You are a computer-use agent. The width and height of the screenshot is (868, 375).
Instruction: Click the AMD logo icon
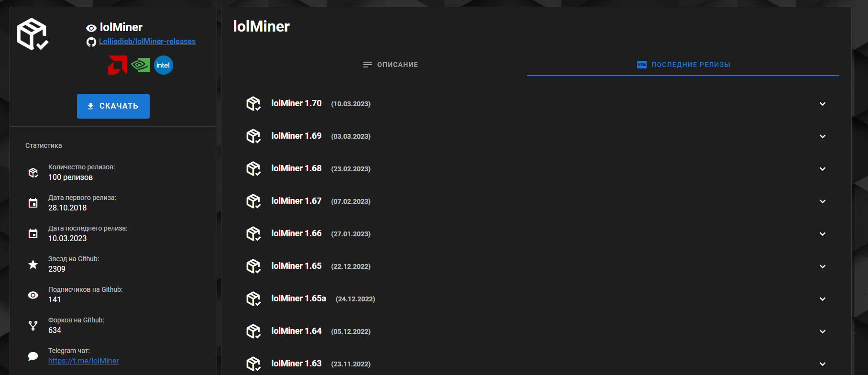pos(118,65)
